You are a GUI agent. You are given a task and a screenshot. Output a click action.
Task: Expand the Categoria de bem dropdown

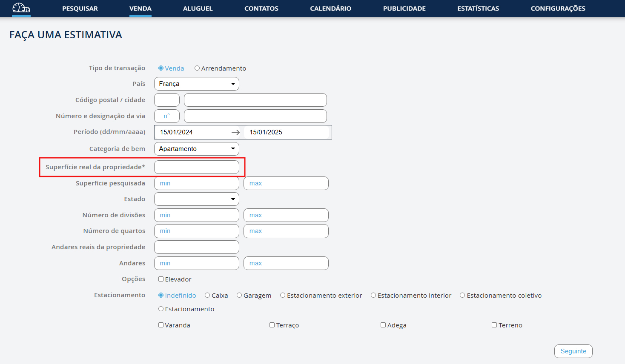click(196, 149)
